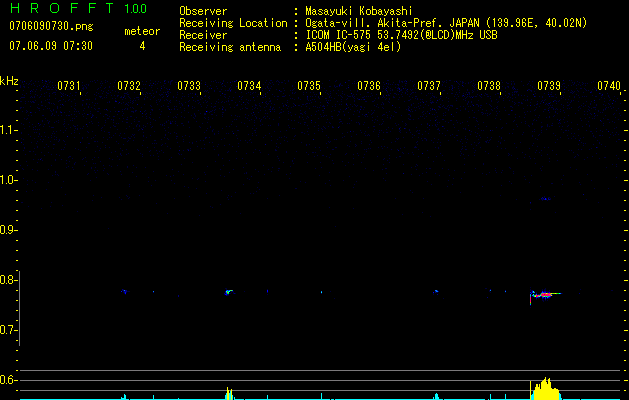
Task: Click the 0739 time axis marker
Action: tap(549, 86)
